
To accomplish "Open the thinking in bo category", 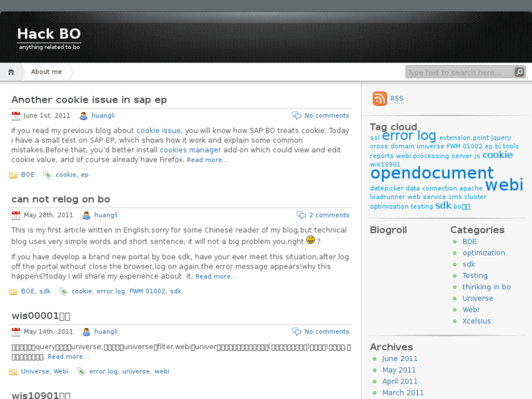I will (487, 287).
